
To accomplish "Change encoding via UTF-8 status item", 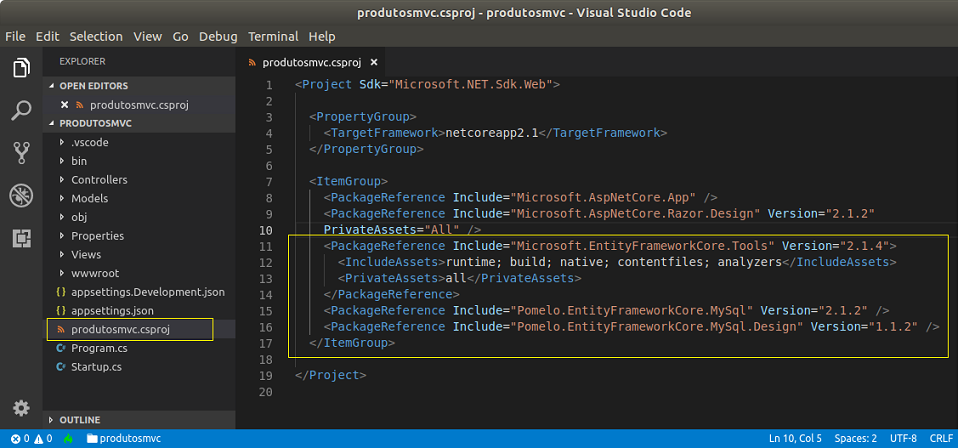I will 903,439.
